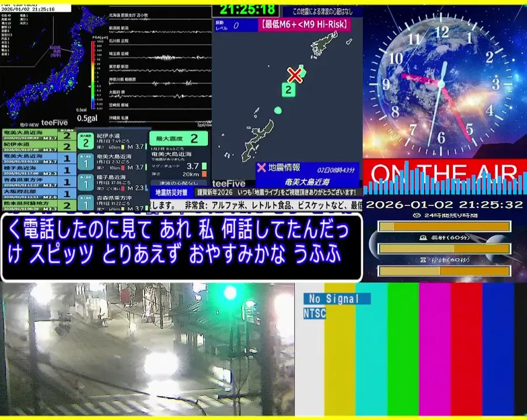
Task: Click the 2026-01-02 21:25:32 timestamp
Action: click(445, 204)
